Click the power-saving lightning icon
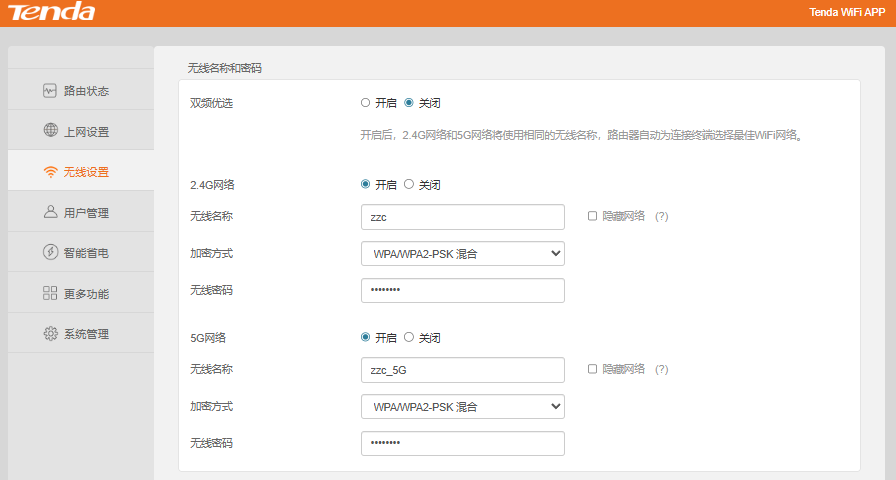Viewport: 896px width, 480px height. coord(50,252)
